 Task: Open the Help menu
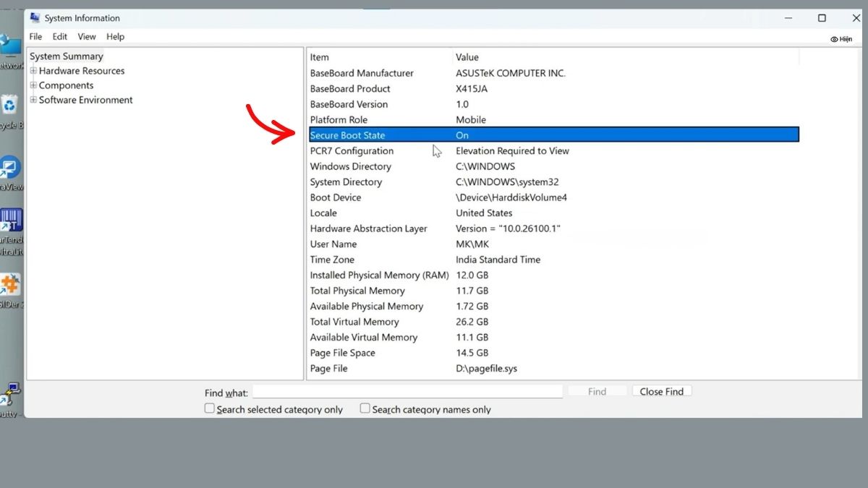pos(116,36)
